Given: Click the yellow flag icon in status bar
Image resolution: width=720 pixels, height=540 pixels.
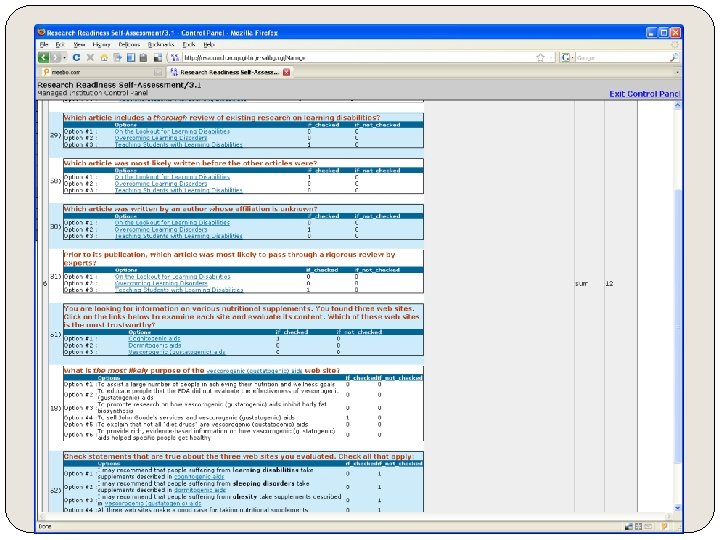Looking at the screenshot, I should pyautogui.click(x=664, y=526).
